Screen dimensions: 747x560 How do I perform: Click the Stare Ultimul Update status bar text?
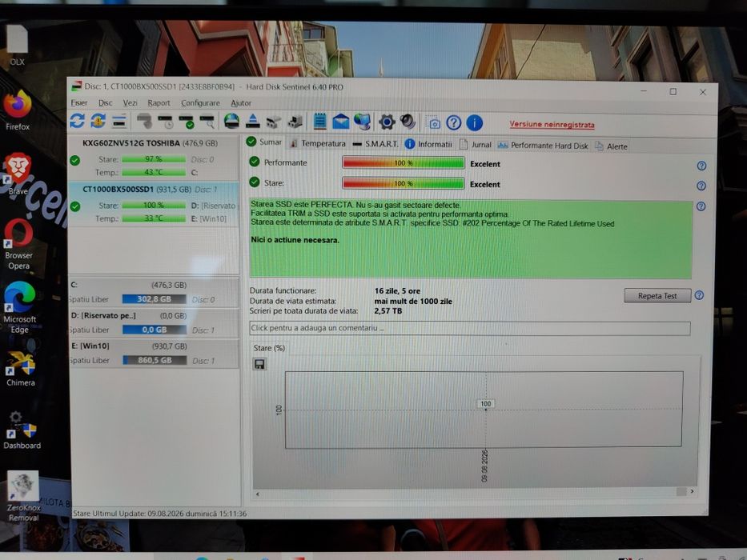pos(159,514)
